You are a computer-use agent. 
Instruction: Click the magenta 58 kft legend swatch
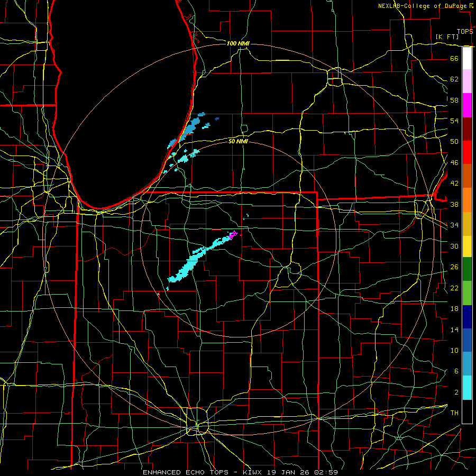(467, 105)
